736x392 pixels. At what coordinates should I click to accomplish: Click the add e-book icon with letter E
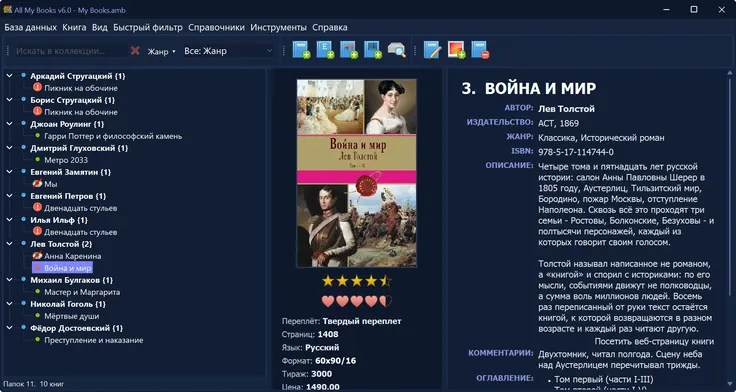325,50
